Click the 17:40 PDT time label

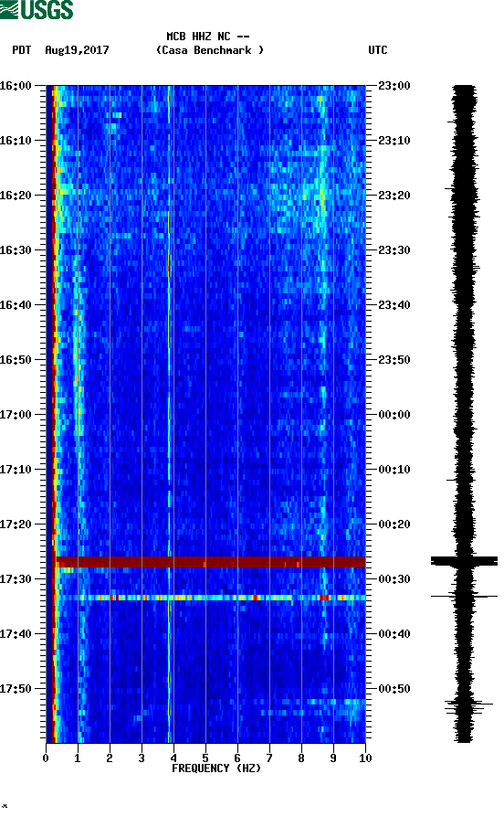click(x=16, y=634)
